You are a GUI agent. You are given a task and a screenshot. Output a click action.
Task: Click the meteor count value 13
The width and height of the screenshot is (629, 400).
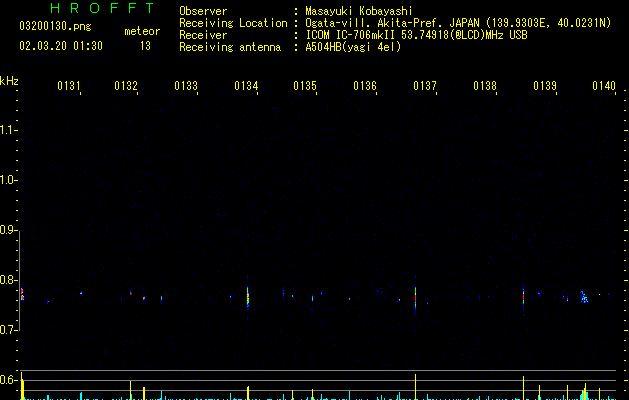click(145, 46)
